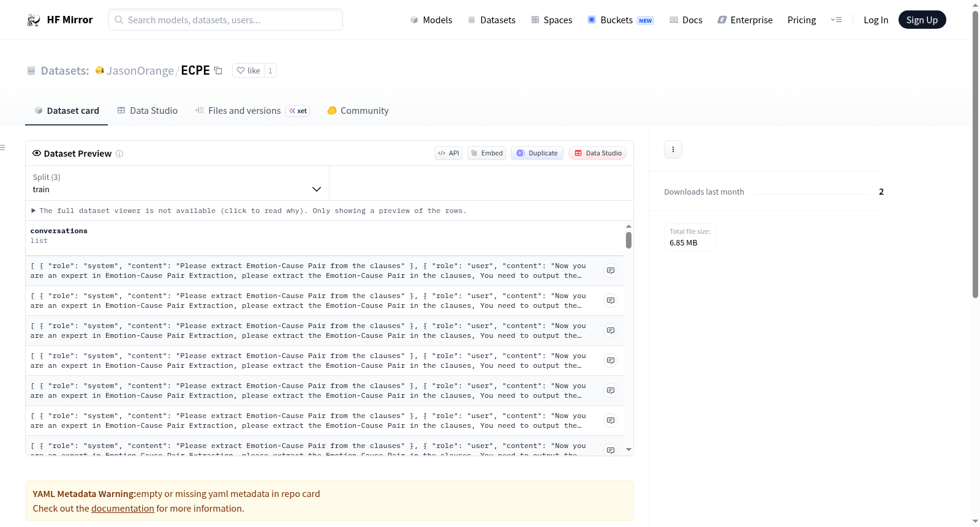The width and height of the screenshot is (980, 527).
Task: Navigate to Datasets in the top bar
Action: (491, 20)
